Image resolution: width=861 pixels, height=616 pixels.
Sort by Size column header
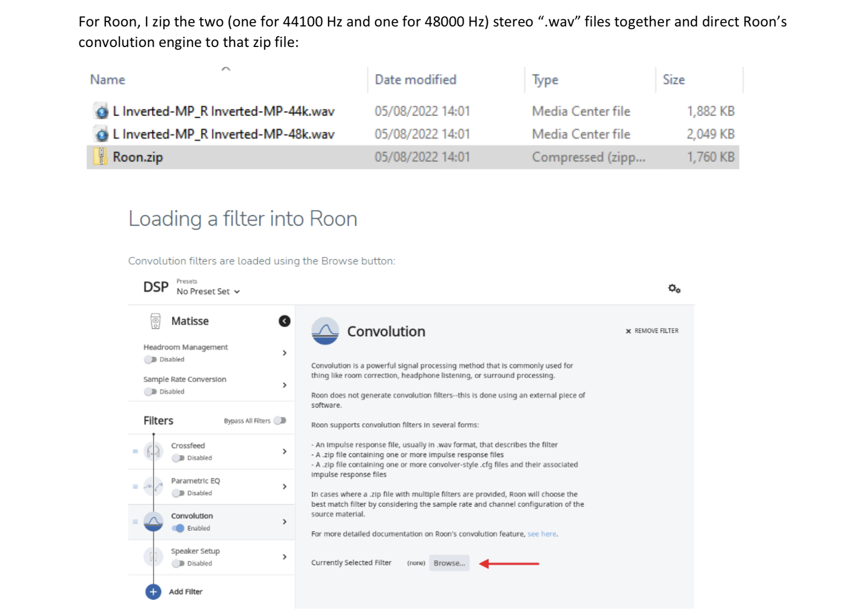674,80
